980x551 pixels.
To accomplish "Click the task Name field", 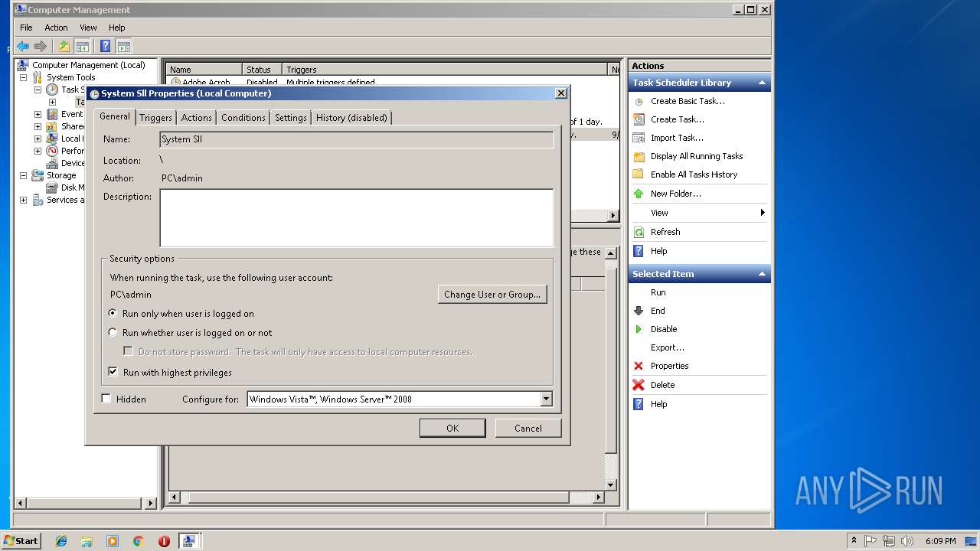I will coord(357,139).
